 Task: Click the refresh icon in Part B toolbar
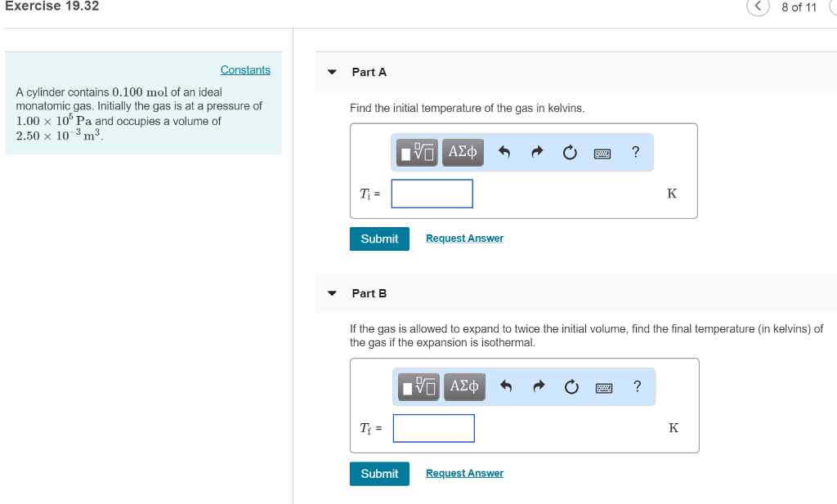[571, 386]
